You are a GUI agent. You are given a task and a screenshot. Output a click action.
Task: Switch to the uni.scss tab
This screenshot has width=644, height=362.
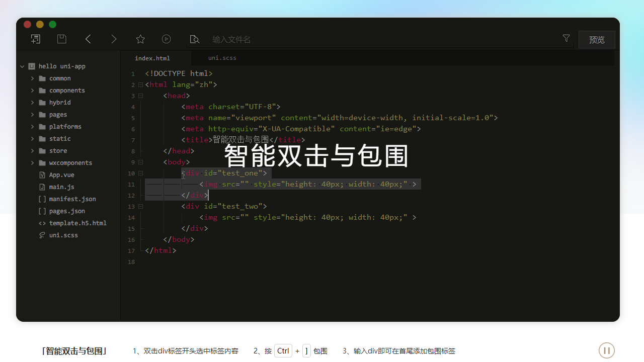(x=222, y=57)
